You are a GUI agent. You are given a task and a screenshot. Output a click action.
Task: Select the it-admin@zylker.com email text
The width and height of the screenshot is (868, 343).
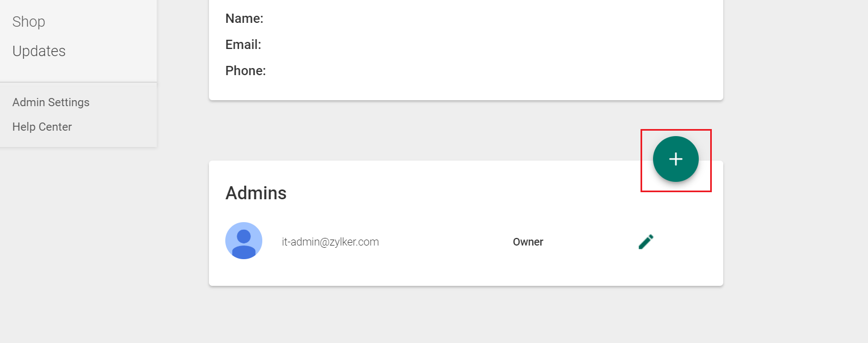tap(330, 242)
